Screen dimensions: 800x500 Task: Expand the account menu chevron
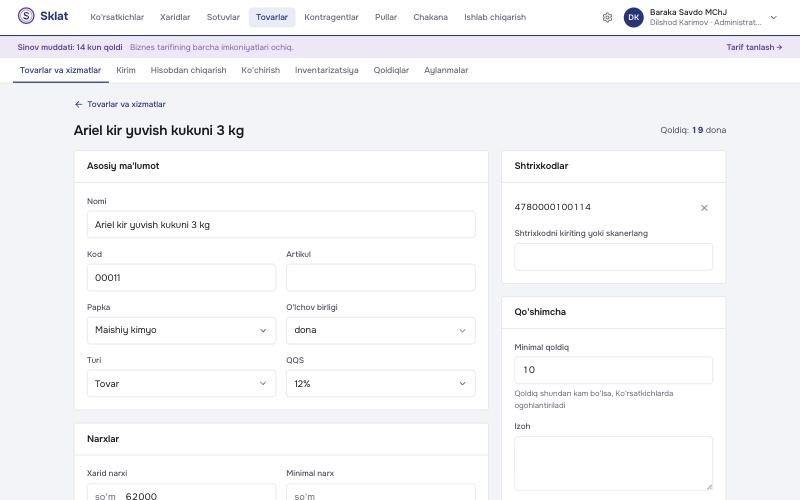pyautogui.click(x=773, y=17)
